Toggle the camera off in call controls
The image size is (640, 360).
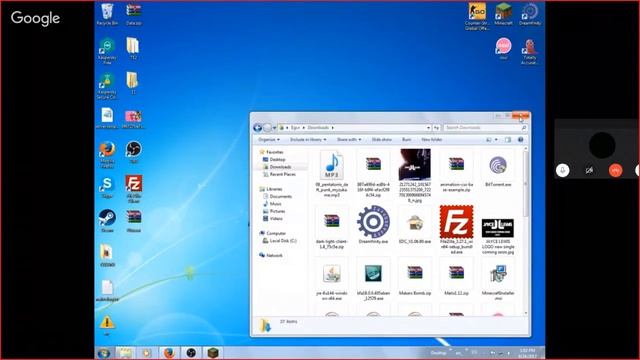tap(589, 170)
